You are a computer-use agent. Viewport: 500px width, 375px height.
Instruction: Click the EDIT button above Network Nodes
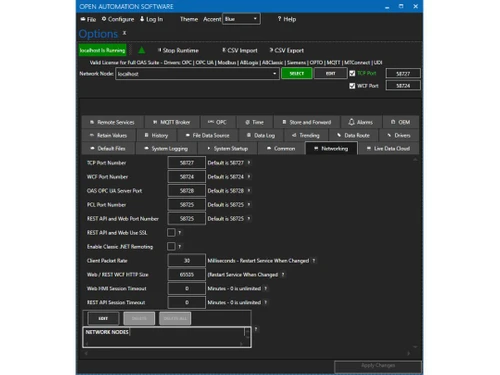point(103,319)
